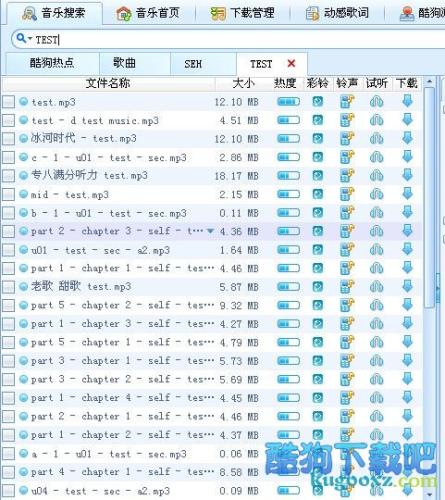Preview listen to 5.73 MB part 3 chapter 1 file
Image resolution: width=445 pixels, height=500 pixels.
pos(377,361)
